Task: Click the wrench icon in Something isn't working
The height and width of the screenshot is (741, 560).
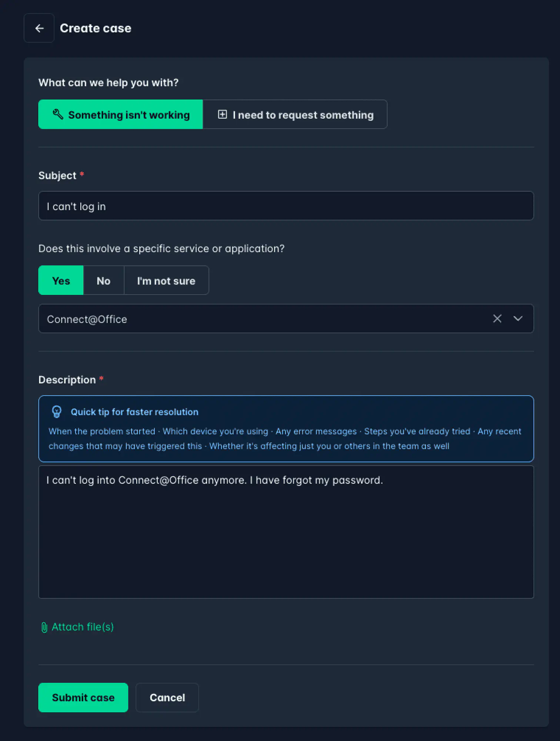Action: pos(58,115)
